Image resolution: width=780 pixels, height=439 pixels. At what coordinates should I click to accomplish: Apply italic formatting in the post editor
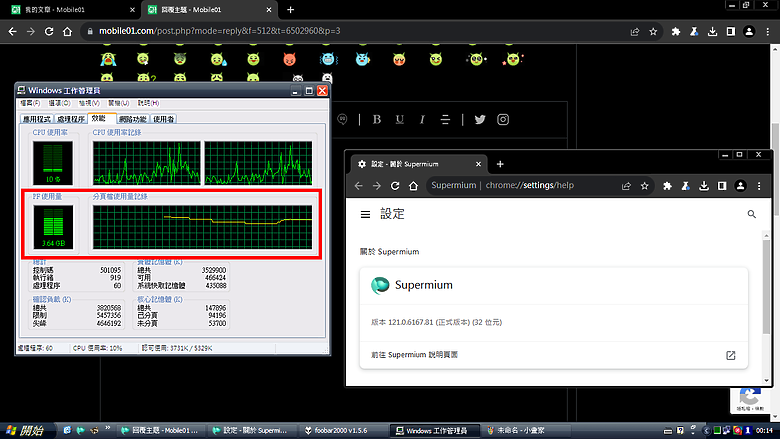422,119
